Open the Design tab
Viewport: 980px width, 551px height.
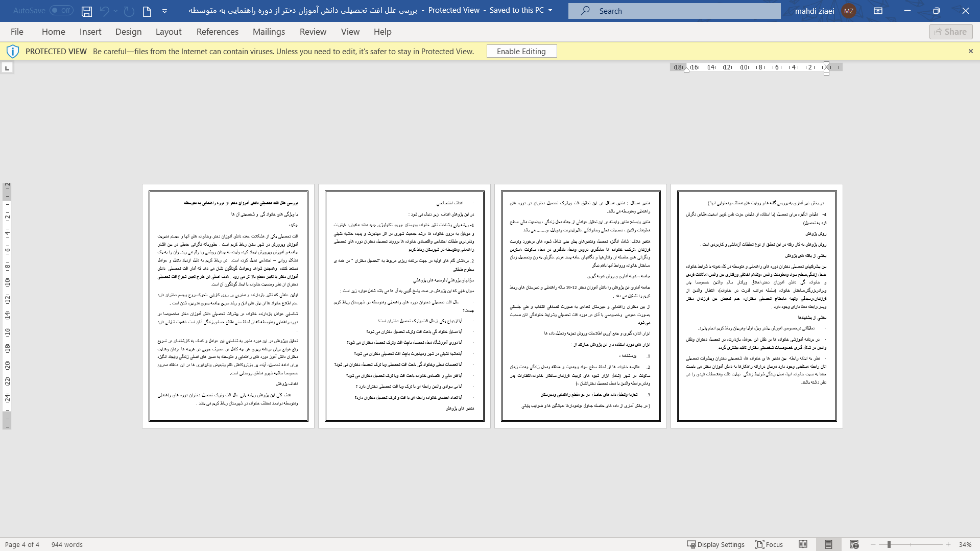[x=129, y=32]
